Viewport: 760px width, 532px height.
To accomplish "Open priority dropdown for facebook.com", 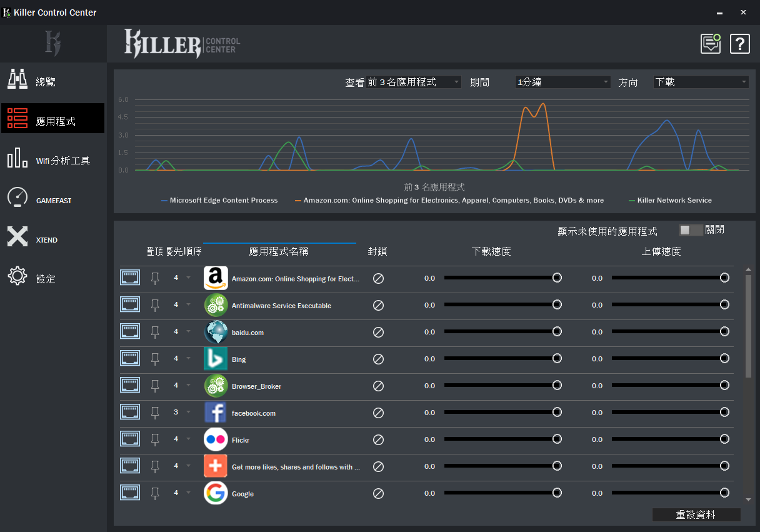I will 188,413.
